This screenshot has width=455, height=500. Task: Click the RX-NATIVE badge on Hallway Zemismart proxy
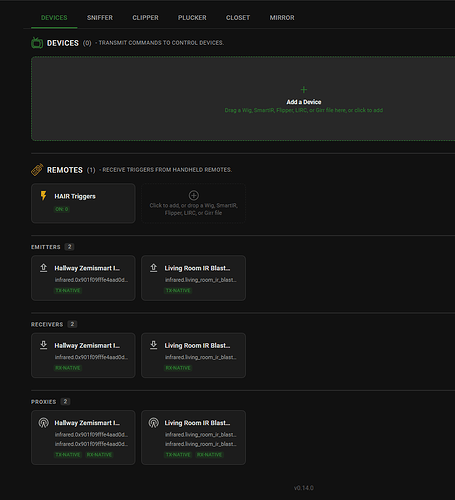[x=99, y=455]
